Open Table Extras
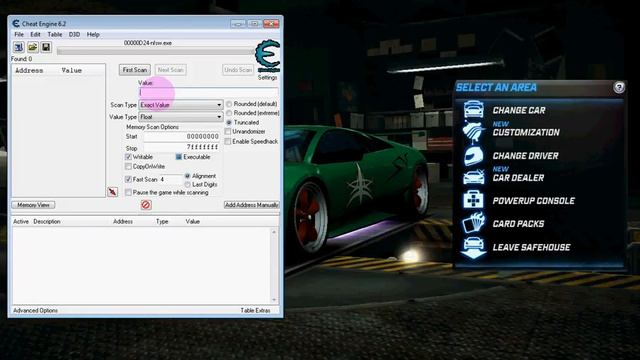Screen dimensions: 640x360 [x=255, y=311]
